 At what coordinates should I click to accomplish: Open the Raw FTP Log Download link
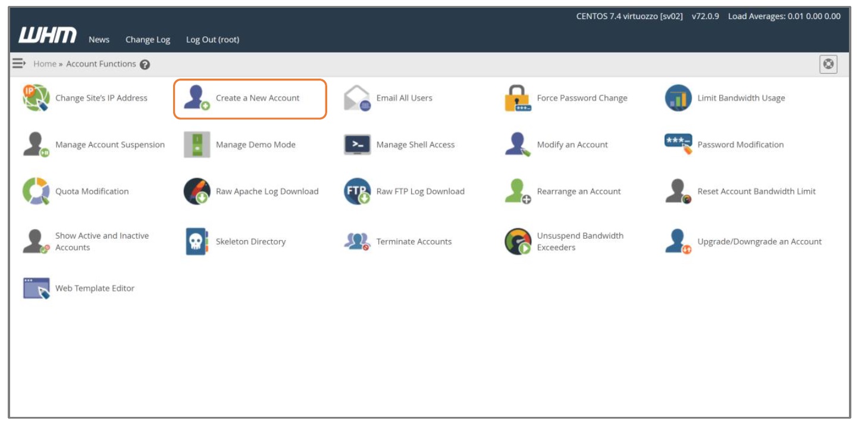coord(421,192)
